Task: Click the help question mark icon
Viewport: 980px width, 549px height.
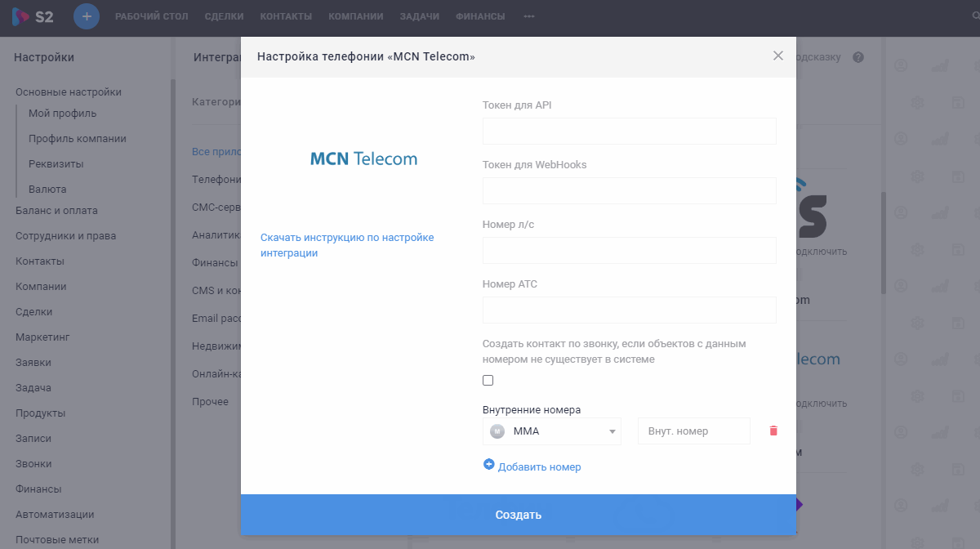Action: (x=858, y=57)
